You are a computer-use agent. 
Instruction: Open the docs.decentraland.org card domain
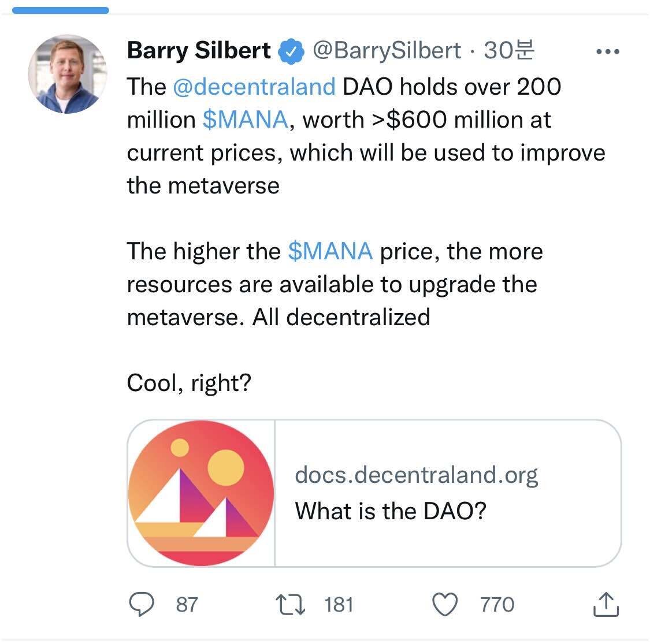[416, 475]
